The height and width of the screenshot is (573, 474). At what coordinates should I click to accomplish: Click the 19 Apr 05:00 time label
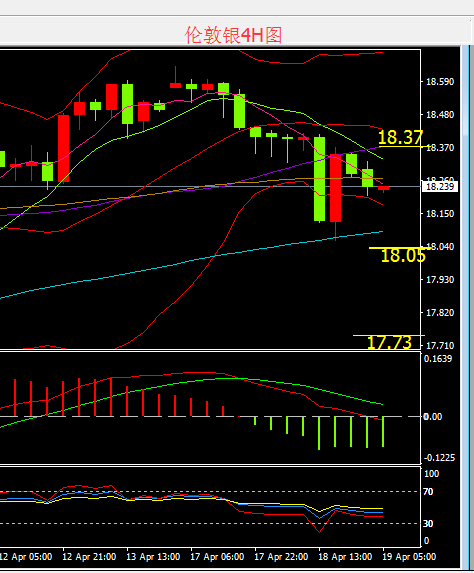tap(409, 557)
